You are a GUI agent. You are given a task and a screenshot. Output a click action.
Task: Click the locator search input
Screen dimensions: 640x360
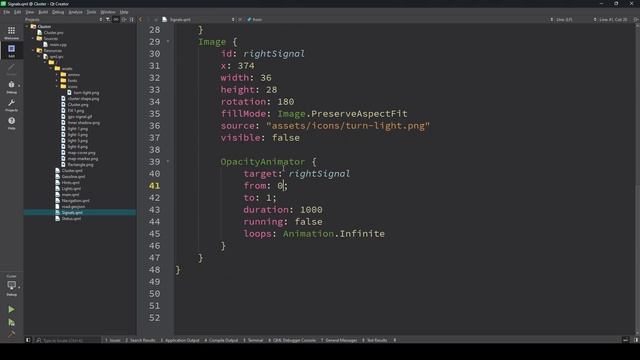(67, 340)
